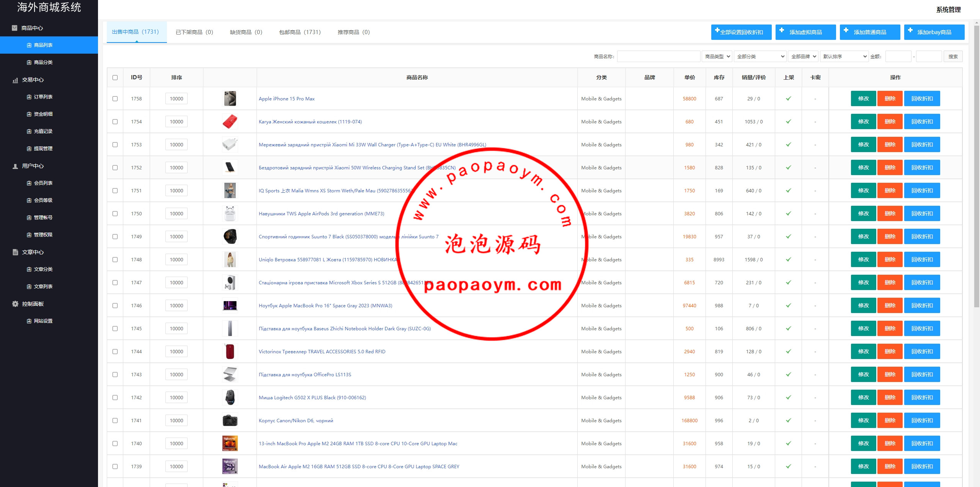
Task: Check the box for product 1753
Action: pyautogui.click(x=115, y=144)
